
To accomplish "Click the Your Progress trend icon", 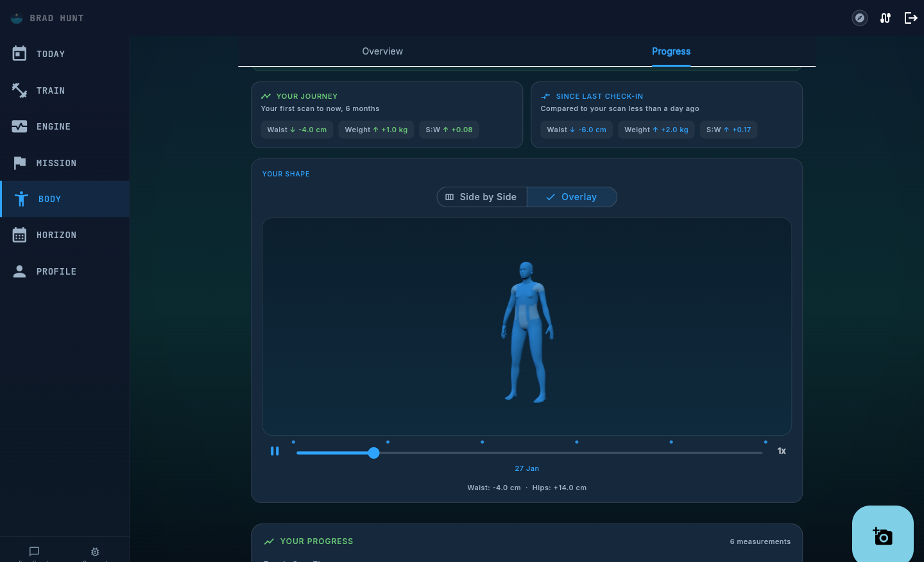I will click(269, 541).
